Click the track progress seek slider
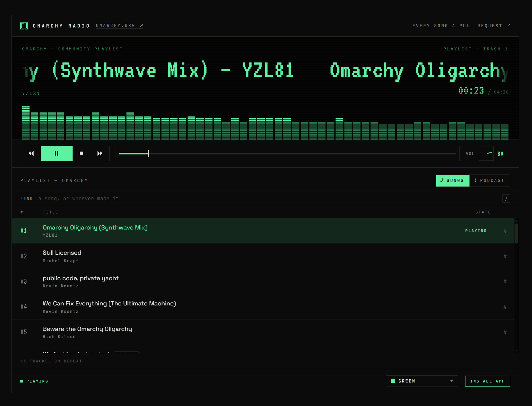 click(x=287, y=154)
